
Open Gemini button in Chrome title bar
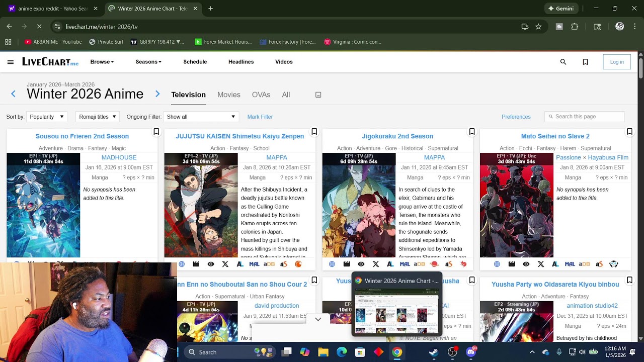[x=561, y=9]
